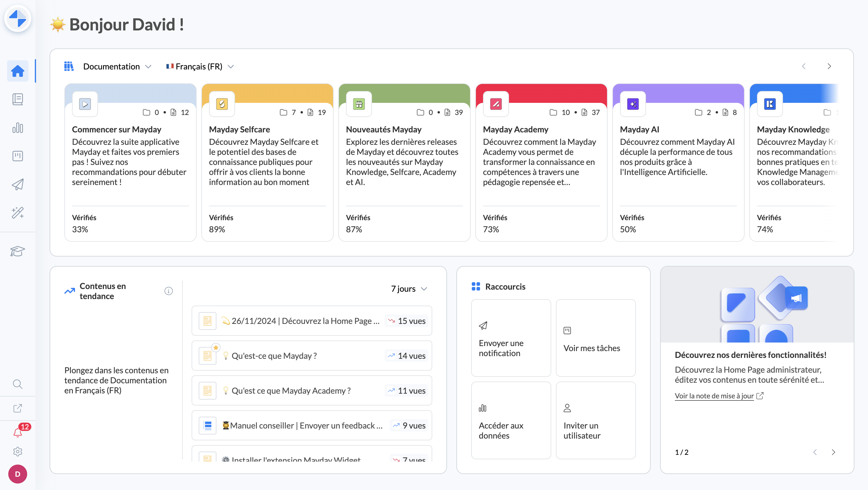868x490 pixels.
Task: Open the analytics bar chart sidebar icon
Action: [x=17, y=128]
